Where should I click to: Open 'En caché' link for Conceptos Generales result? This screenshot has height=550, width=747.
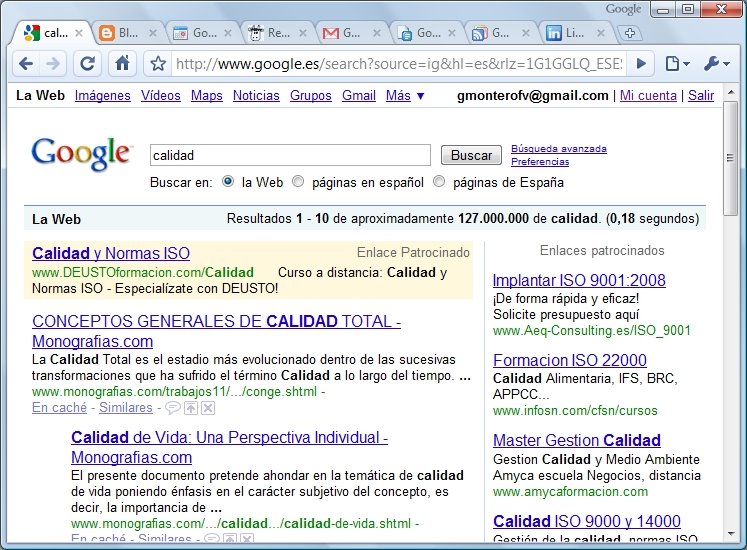pos(60,407)
